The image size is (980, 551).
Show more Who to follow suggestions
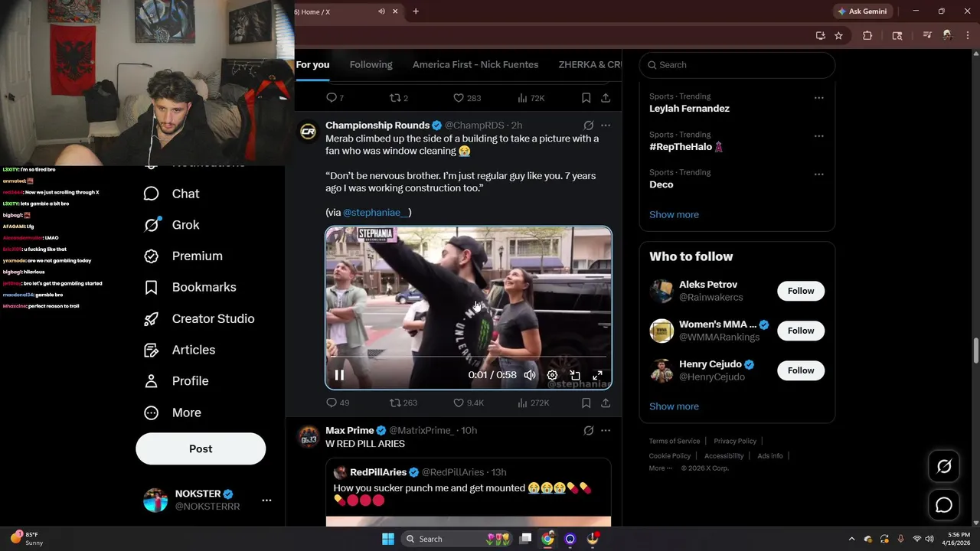click(674, 406)
